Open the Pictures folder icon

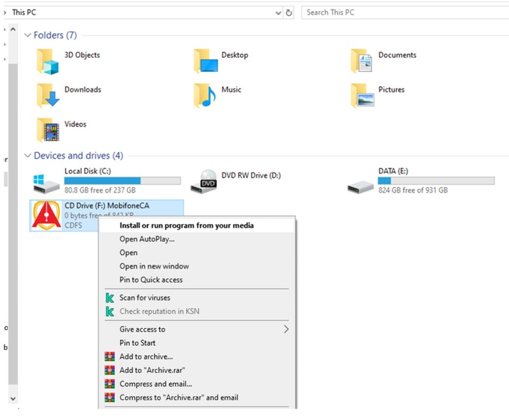[362, 95]
